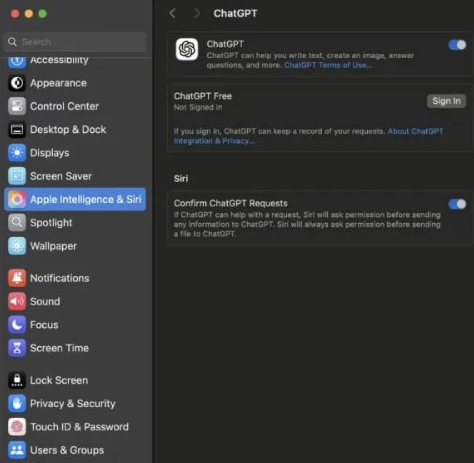
Task: Open the Control Center icon
Action: [17, 106]
